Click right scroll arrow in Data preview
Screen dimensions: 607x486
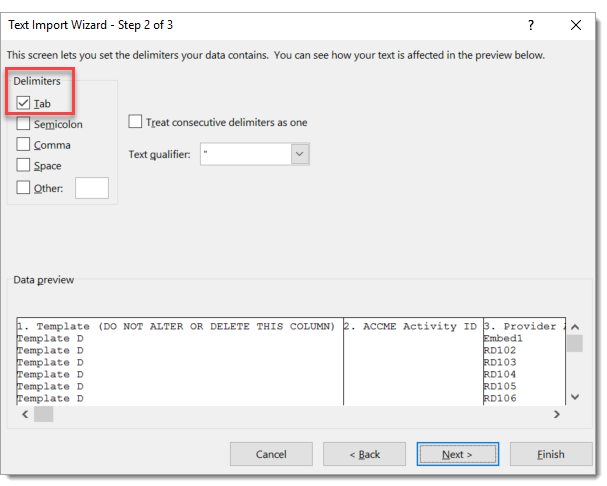(557, 414)
